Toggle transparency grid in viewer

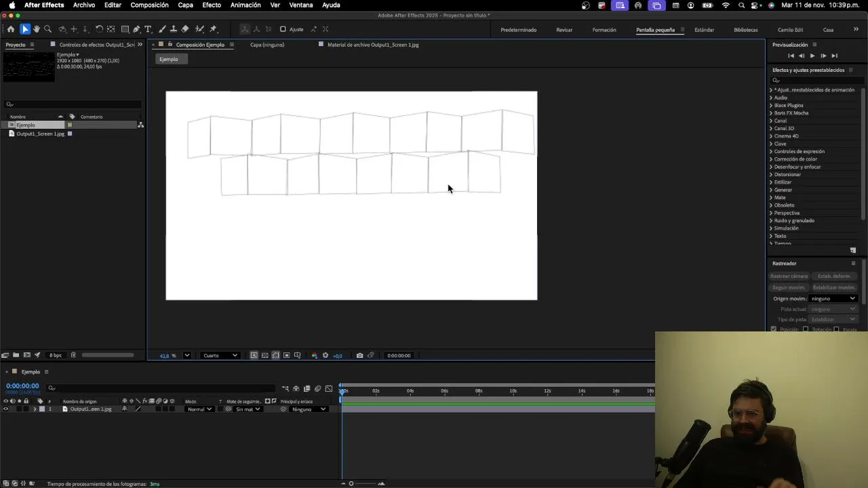pyautogui.click(x=264, y=355)
